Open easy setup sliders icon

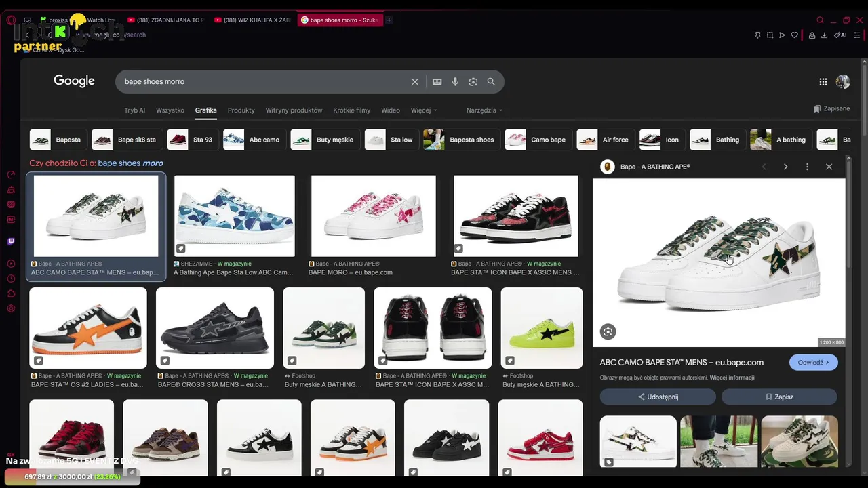[858, 35]
